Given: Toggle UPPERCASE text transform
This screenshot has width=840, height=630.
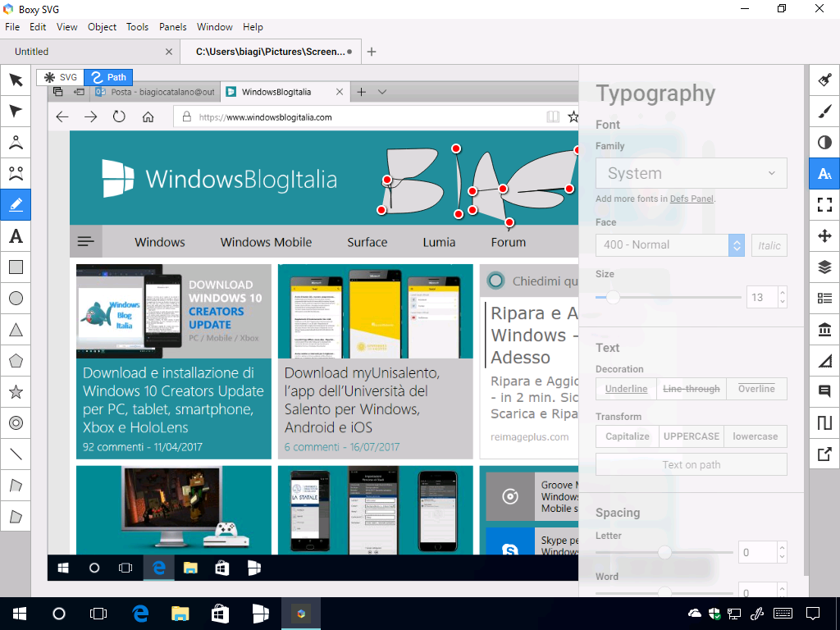Looking at the screenshot, I should pos(691,436).
